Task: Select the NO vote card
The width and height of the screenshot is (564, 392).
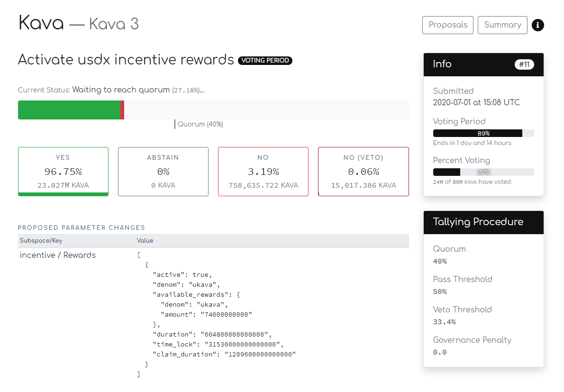Action: click(x=264, y=172)
